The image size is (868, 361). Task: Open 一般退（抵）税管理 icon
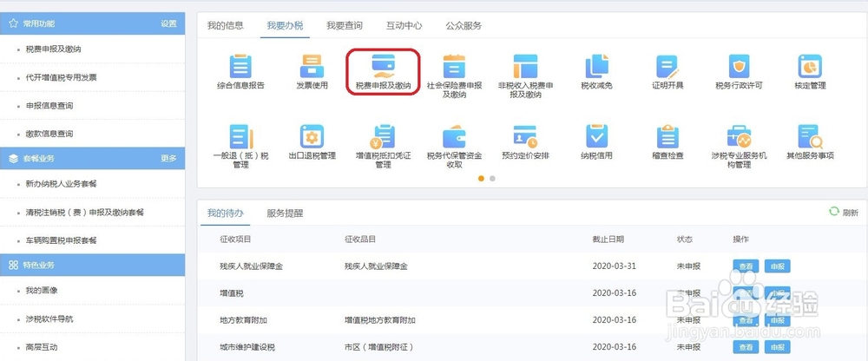[240, 136]
